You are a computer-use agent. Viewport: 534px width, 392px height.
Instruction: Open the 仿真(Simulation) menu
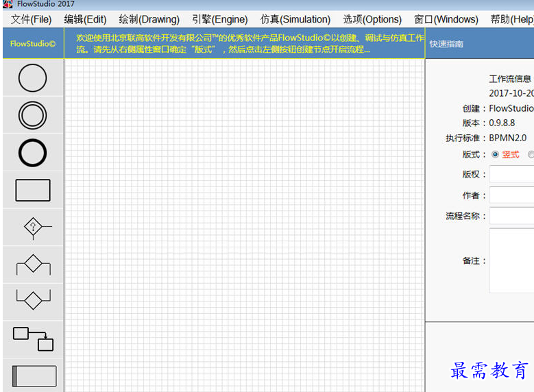[295, 19]
